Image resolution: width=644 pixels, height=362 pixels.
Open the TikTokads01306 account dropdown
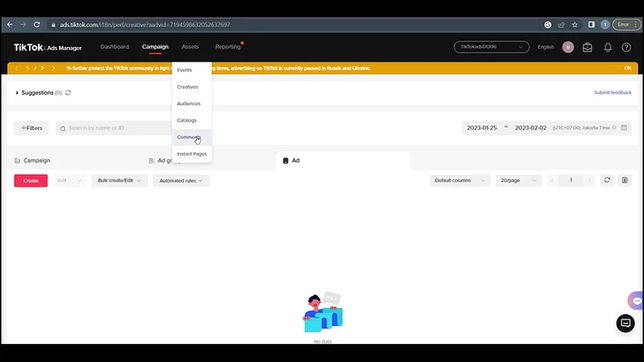[491, 47]
